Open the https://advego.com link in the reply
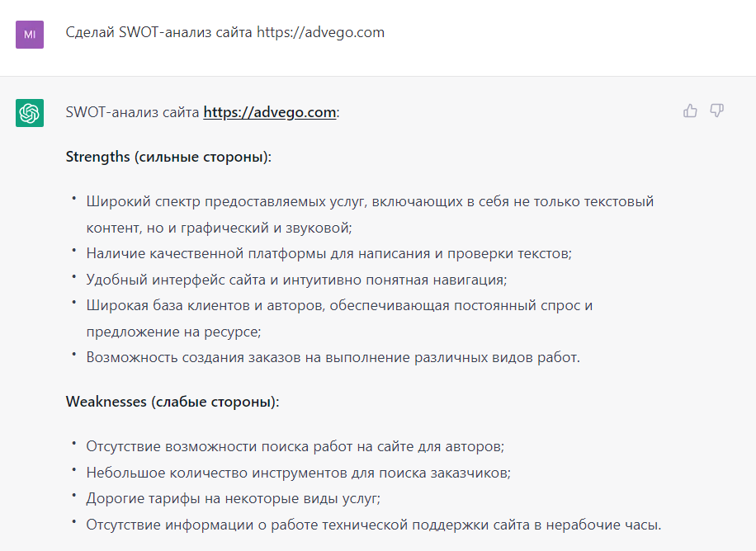 (270, 112)
